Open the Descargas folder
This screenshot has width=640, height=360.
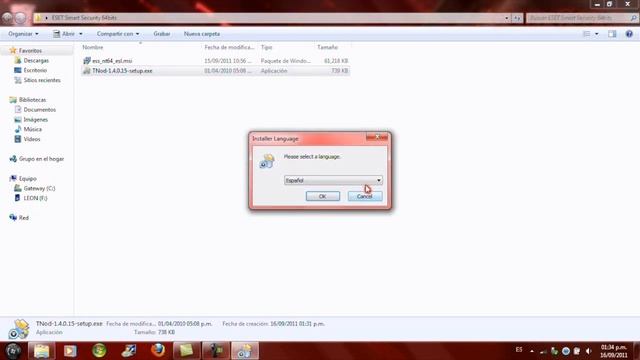[36, 60]
